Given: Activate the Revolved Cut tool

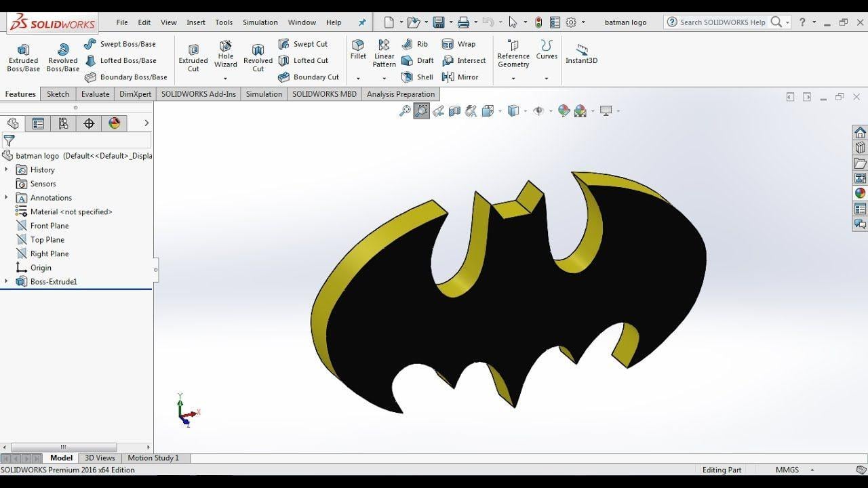Looking at the screenshot, I should pyautogui.click(x=258, y=58).
